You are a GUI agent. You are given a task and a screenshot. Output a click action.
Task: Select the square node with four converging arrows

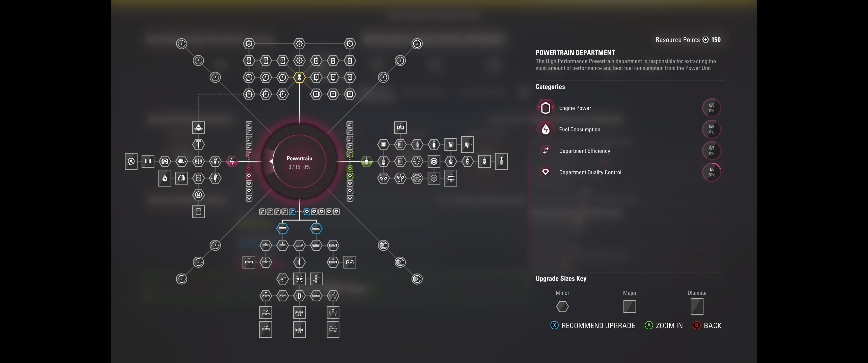coord(299,279)
